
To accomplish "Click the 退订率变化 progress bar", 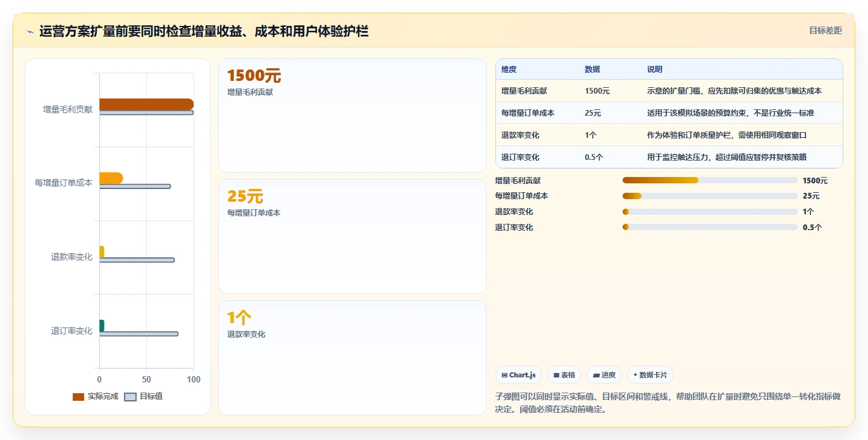I will 710,228.
